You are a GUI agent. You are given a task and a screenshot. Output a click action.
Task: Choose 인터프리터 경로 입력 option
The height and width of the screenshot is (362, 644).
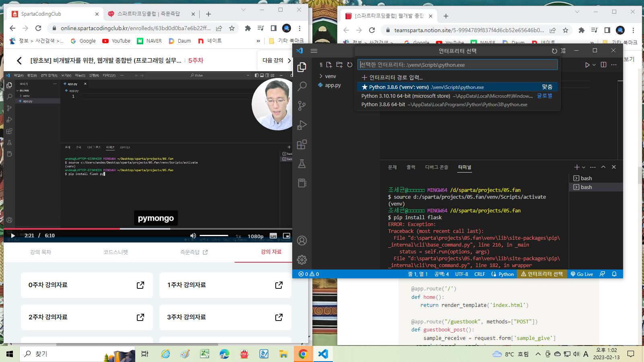[458, 77]
